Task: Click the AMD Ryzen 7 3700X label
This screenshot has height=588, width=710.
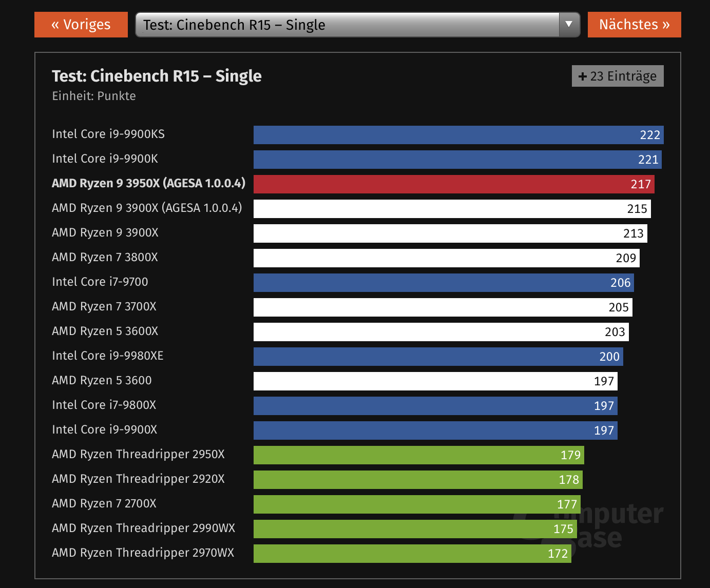Action: [x=104, y=306]
